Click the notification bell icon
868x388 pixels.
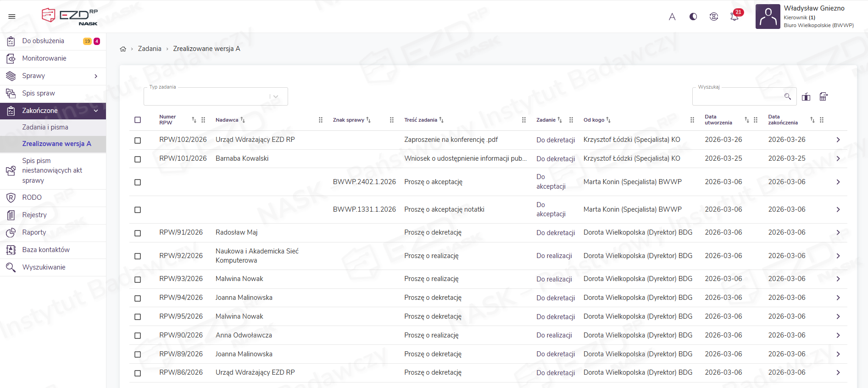coord(734,17)
